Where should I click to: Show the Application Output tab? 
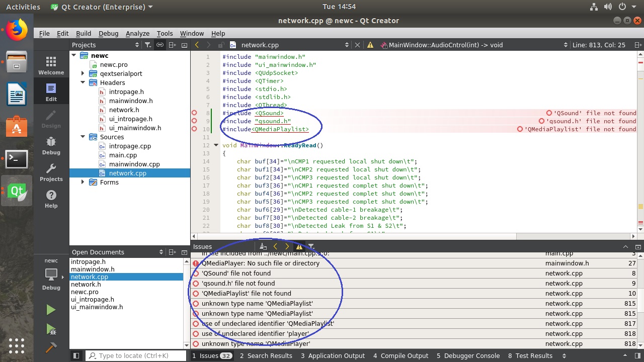pyautogui.click(x=333, y=355)
